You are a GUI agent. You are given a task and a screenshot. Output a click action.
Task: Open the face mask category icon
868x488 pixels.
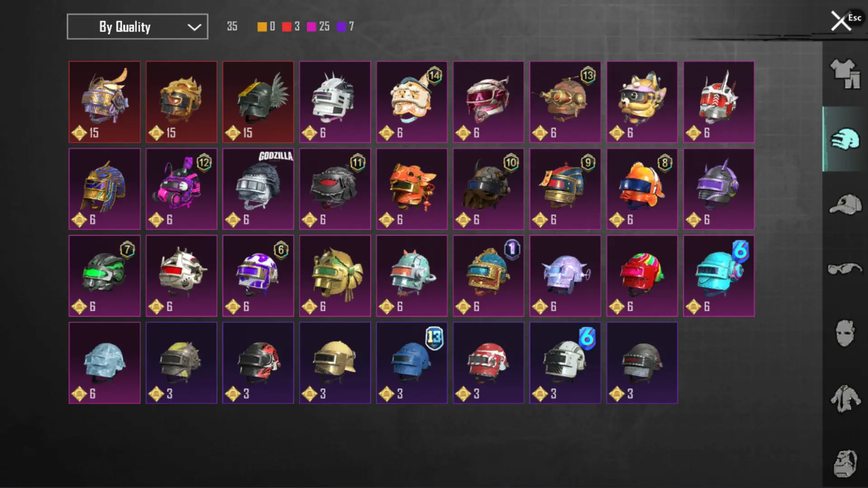tap(844, 333)
